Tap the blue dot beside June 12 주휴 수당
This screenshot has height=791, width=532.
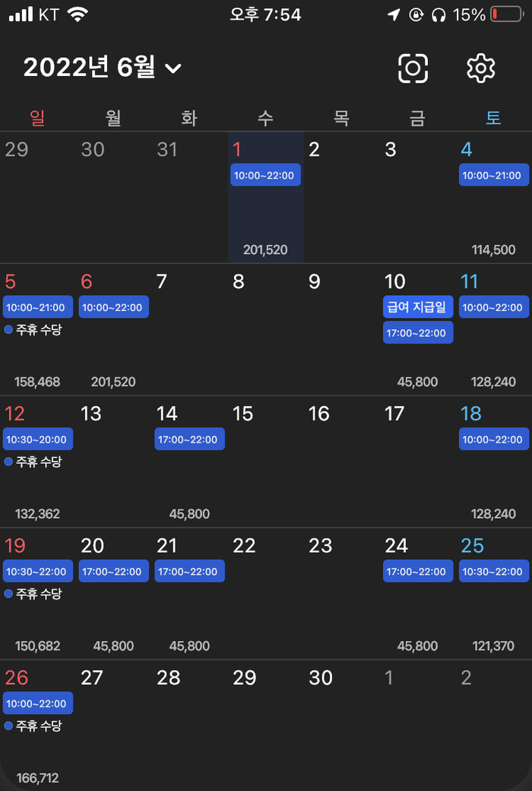pos(8,462)
